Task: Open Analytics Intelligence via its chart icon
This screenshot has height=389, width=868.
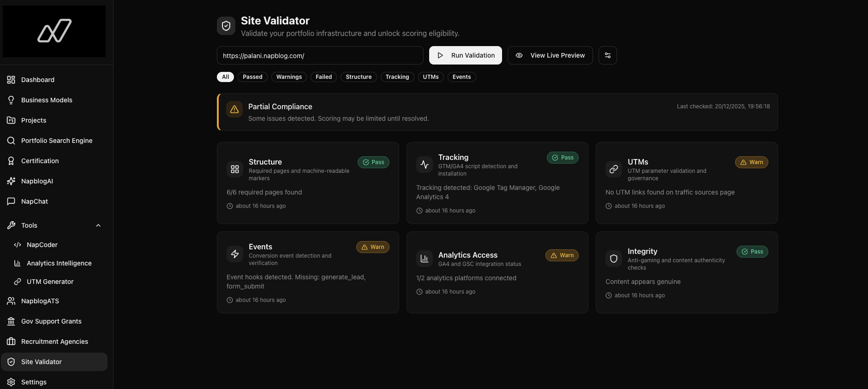Action: coord(18,263)
